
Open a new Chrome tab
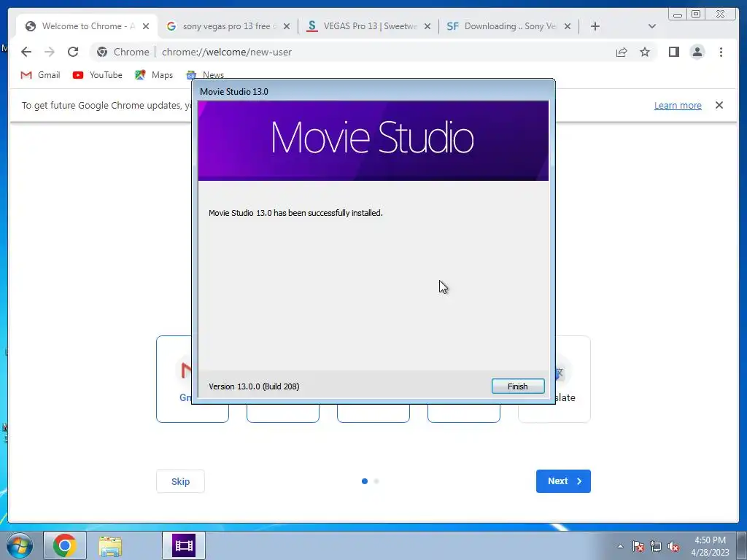[x=595, y=26]
